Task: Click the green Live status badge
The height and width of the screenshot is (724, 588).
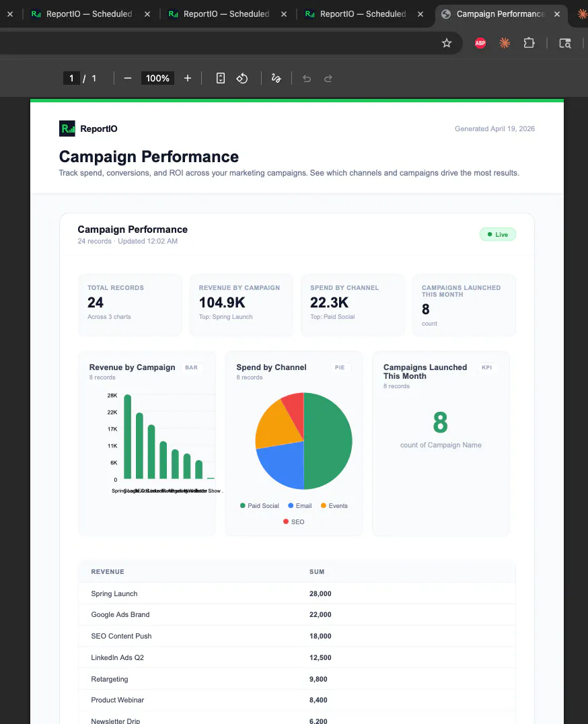Action: pos(498,235)
